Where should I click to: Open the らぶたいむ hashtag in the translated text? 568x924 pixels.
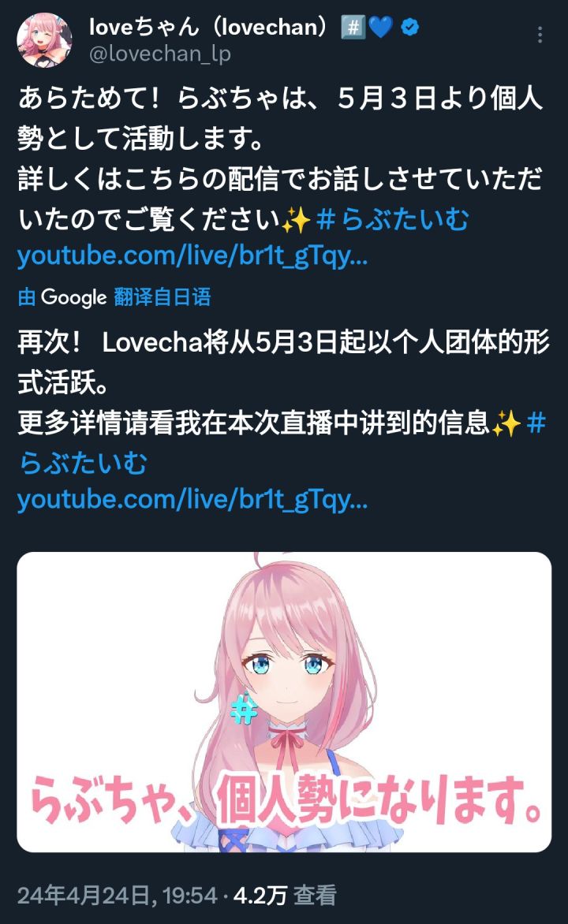(83, 463)
